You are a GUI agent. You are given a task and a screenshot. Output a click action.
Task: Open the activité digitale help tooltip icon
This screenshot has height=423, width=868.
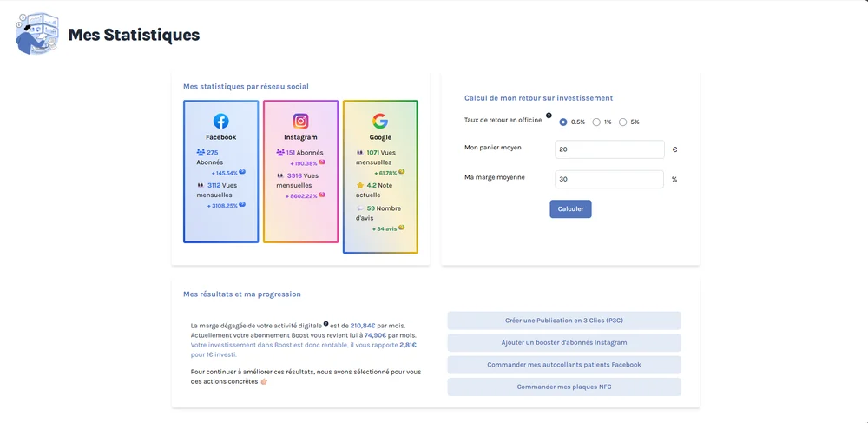pyautogui.click(x=326, y=323)
